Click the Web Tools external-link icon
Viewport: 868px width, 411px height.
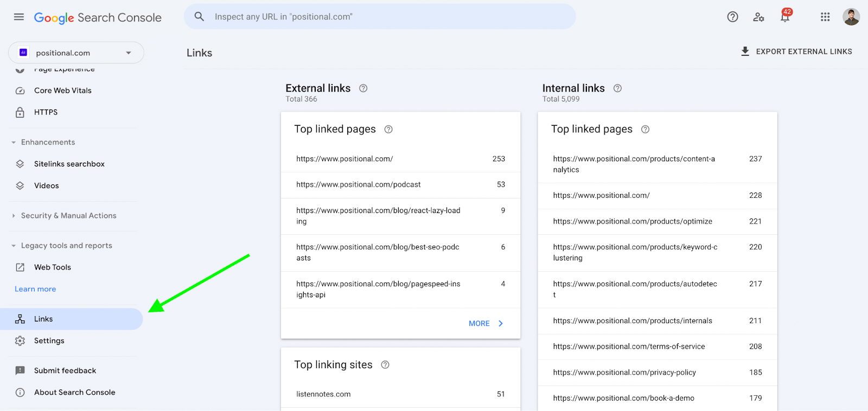point(20,267)
